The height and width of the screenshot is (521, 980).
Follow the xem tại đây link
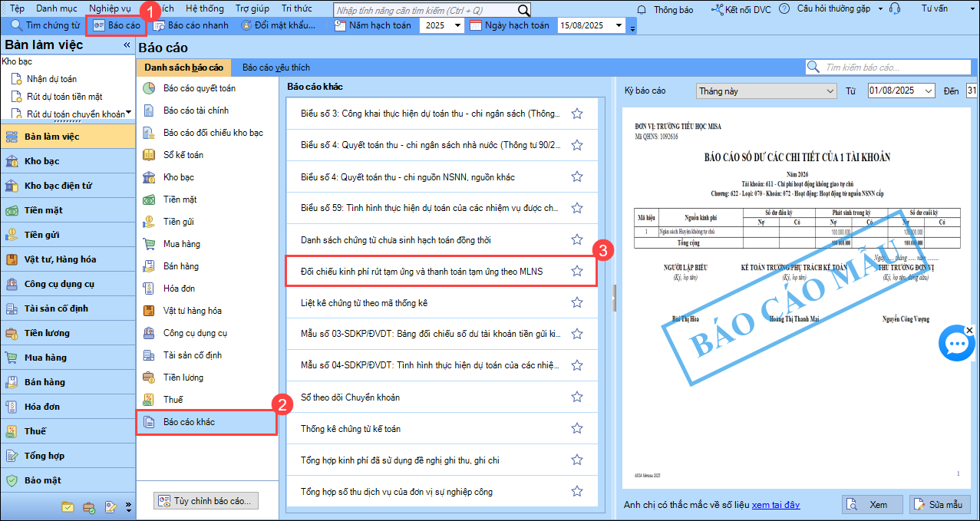coord(775,504)
